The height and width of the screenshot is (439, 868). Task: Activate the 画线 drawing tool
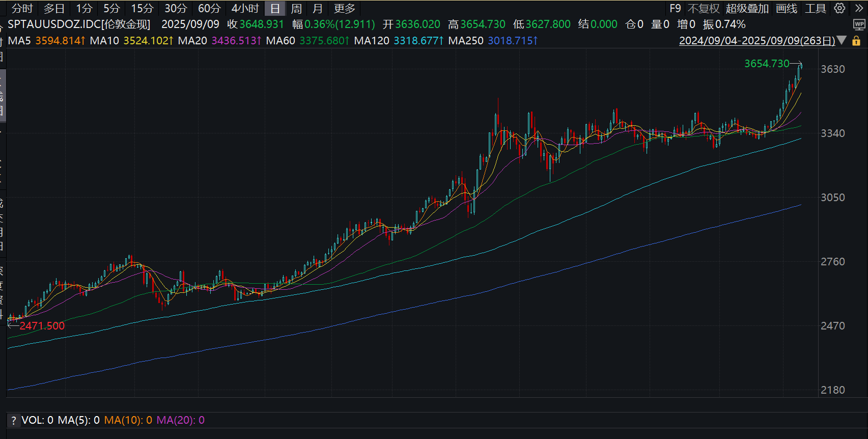[x=787, y=9]
